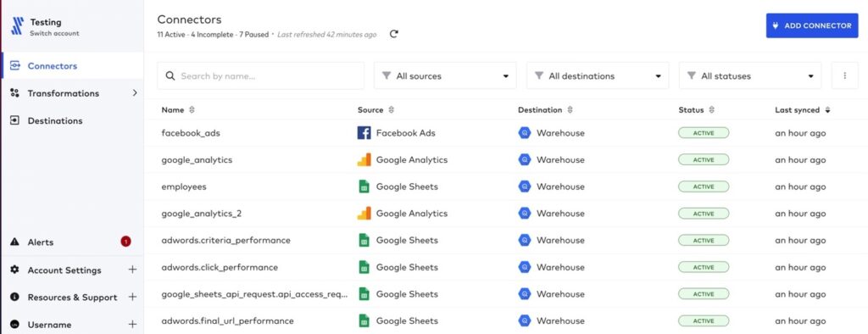The width and height of the screenshot is (868, 334).
Task: Sort by Name column arrows
Action: point(192,110)
